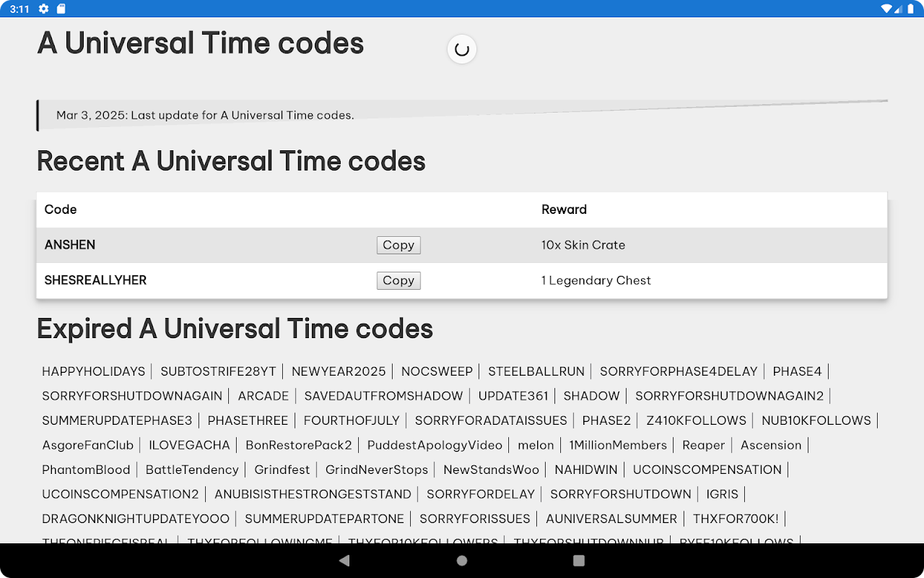Image resolution: width=924 pixels, height=578 pixels.
Task: Tap the SD card status icon
Action: point(61,9)
